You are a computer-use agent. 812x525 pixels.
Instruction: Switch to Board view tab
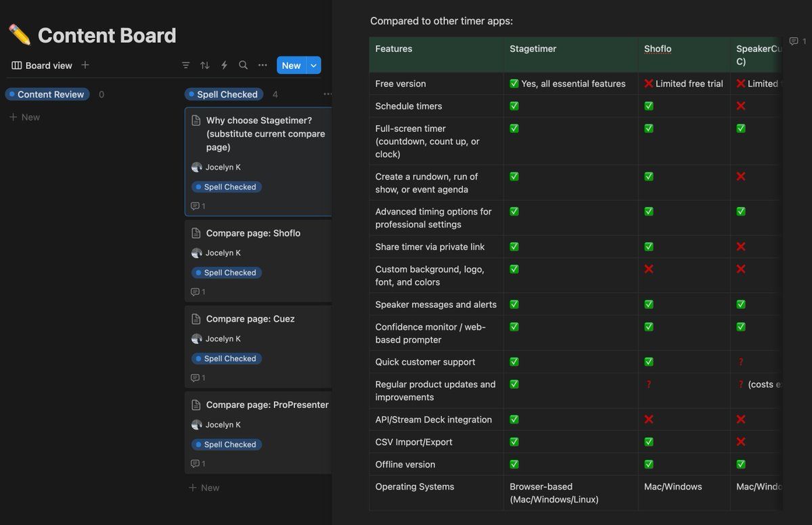click(42, 66)
